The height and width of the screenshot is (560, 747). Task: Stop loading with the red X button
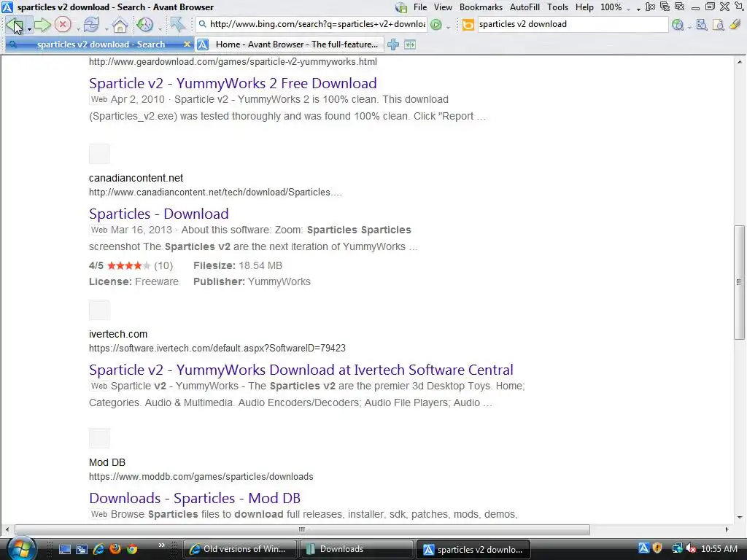pos(63,24)
